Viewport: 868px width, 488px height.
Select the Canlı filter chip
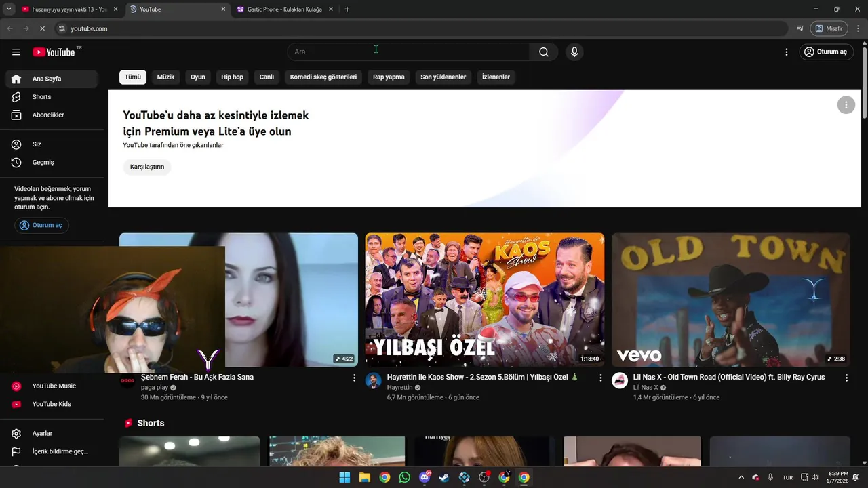pyautogui.click(x=267, y=77)
